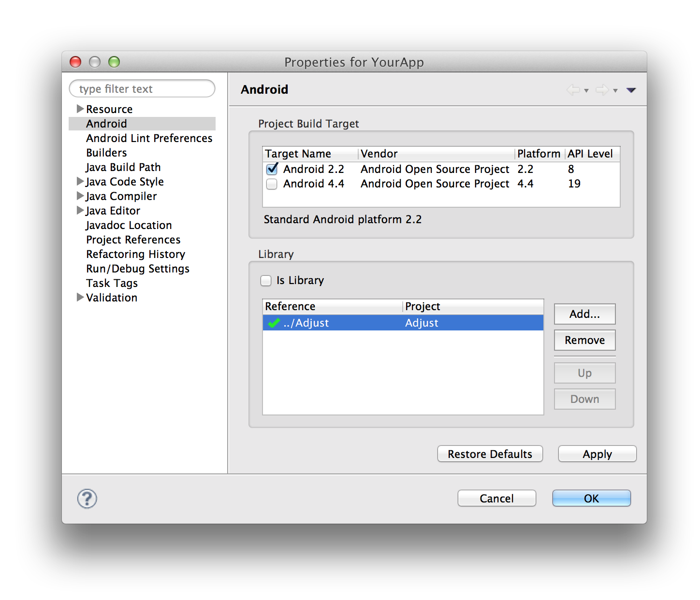Click the Project column header in Library

473,307
